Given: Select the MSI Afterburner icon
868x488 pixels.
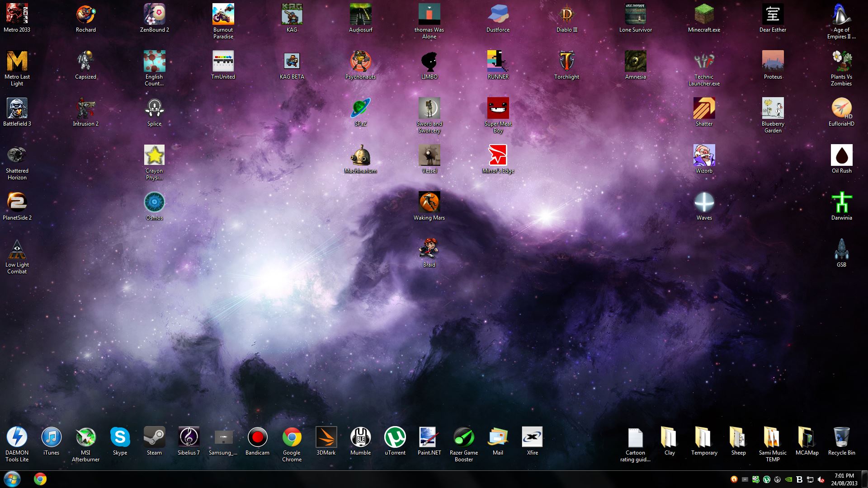Looking at the screenshot, I should coord(86,445).
